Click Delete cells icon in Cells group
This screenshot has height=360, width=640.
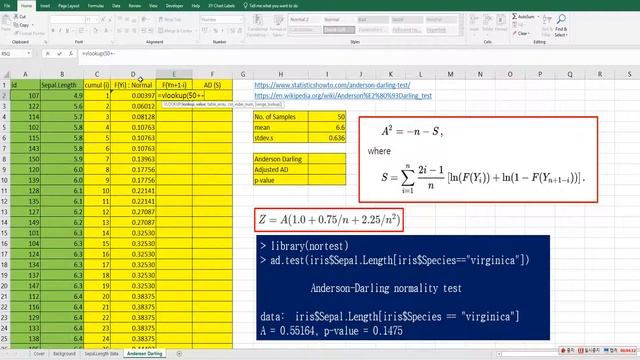(x=488, y=20)
